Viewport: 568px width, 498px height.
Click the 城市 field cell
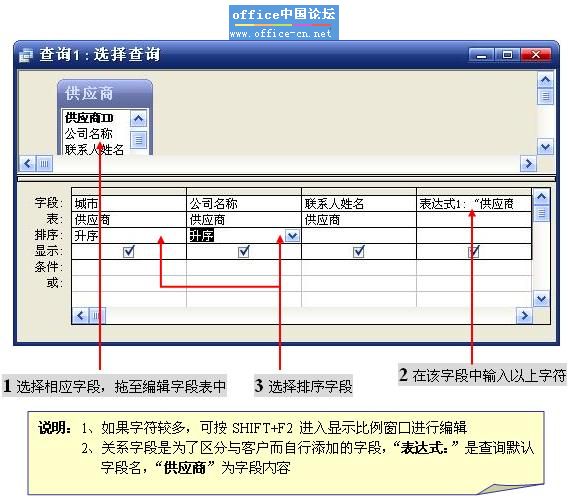pos(129,204)
